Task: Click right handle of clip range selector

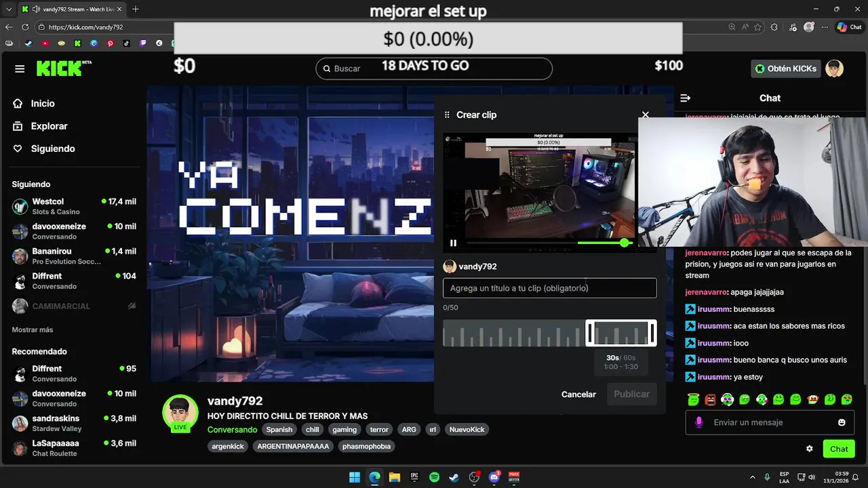Action: (x=652, y=333)
